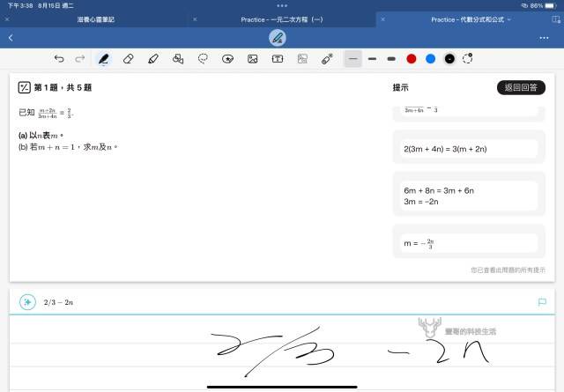Select the Lasso selection tool

click(x=203, y=59)
